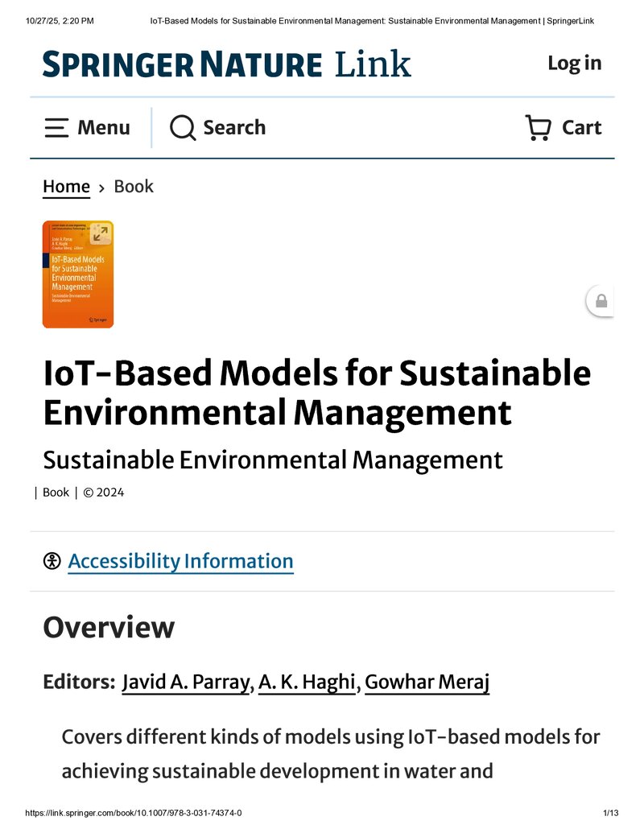Click the expand arrows icon on the book cover
This screenshot has width=644, height=833.
pos(100,233)
